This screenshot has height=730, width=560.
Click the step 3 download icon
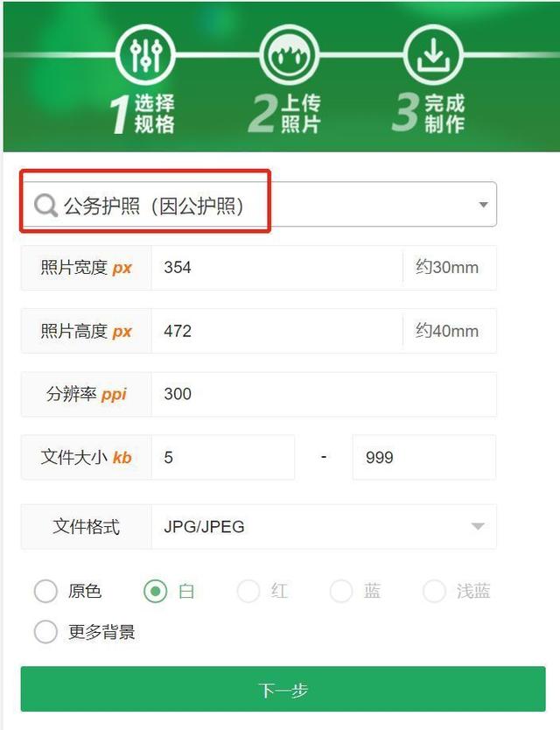(433, 55)
